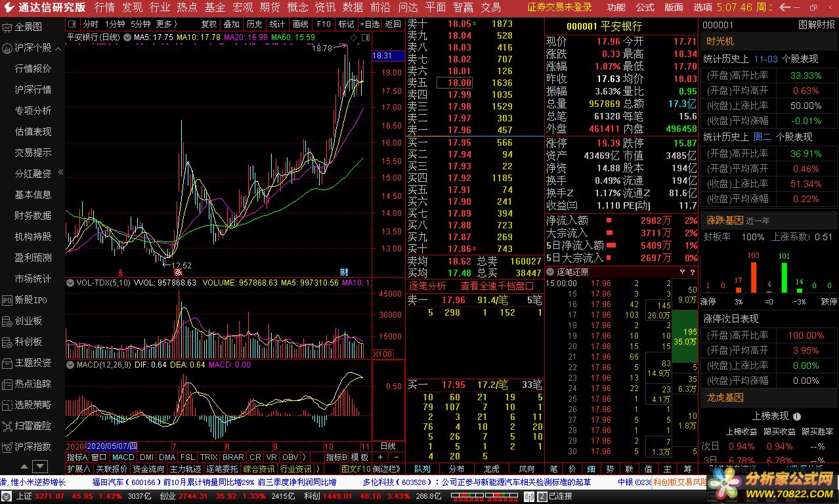Image resolution: width=839 pixels, height=504 pixels.
Task: Toggle the 画线 drawing button
Action: tap(300, 24)
